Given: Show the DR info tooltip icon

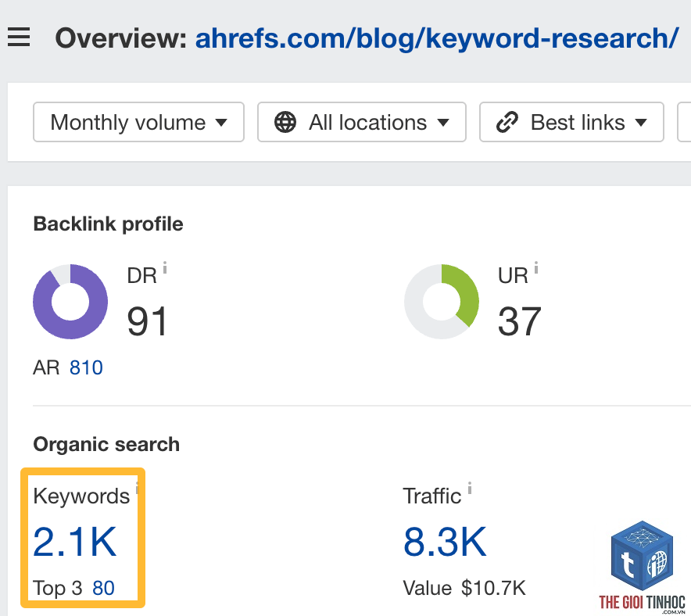Looking at the screenshot, I should click(165, 267).
